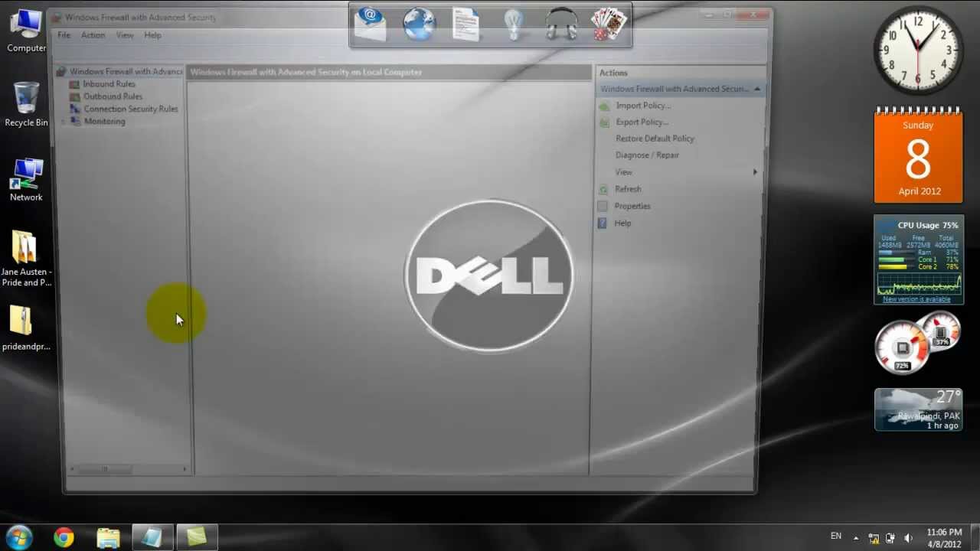Switch to the Firewall console taskbar button

coord(152,537)
